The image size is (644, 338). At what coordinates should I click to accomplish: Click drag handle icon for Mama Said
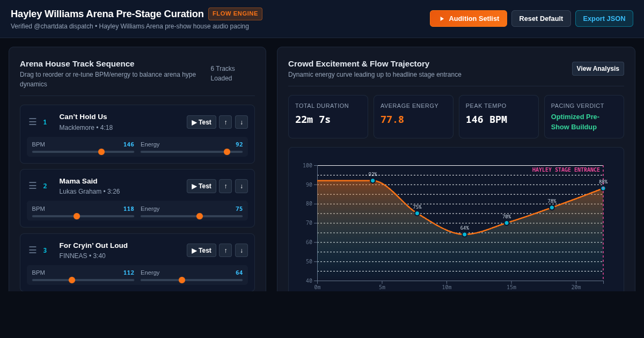coord(33,186)
